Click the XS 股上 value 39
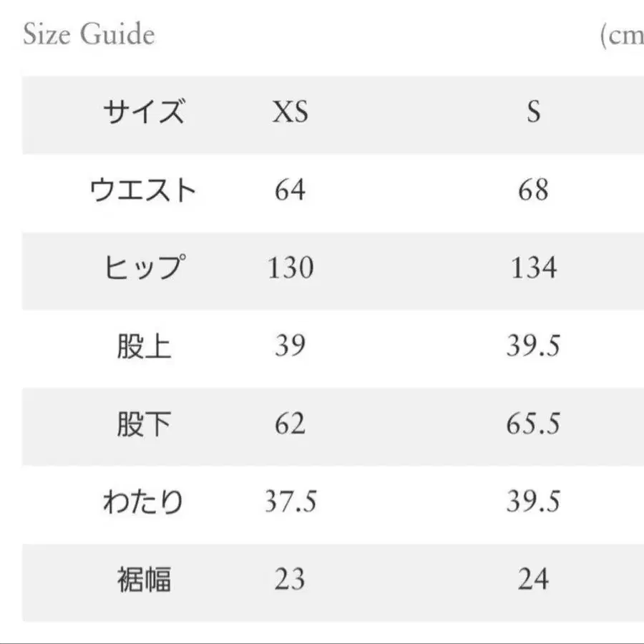The height and width of the screenshot is (644, 644). coord(290,346)
